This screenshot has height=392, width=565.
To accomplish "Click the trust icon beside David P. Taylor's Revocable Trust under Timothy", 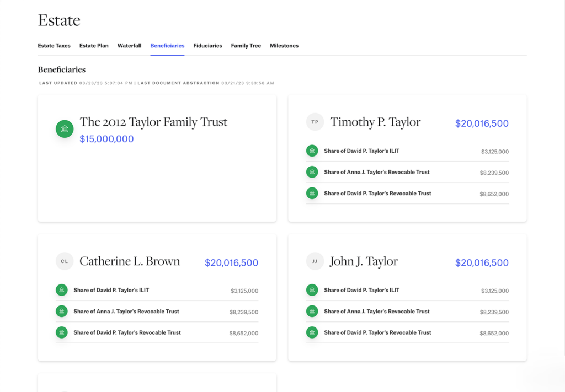I will click(x=312, y=194).
